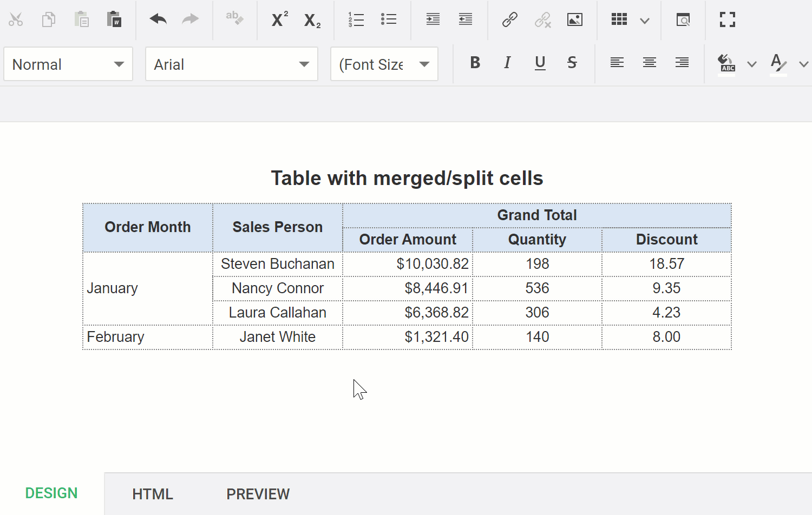Insert a numbered list

pyautogui.click(x=356, y=20)
